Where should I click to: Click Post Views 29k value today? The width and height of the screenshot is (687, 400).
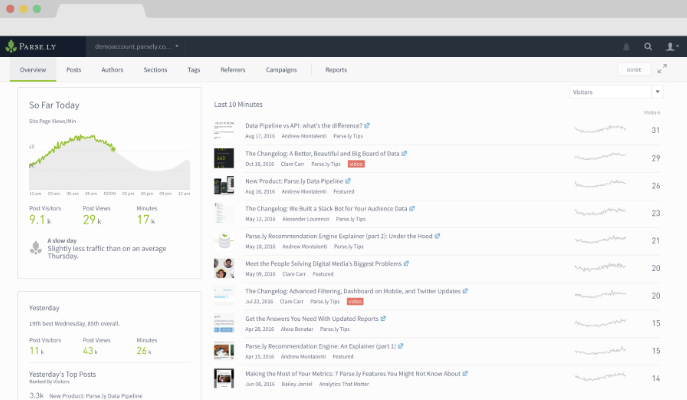click(x=92, y=219)
